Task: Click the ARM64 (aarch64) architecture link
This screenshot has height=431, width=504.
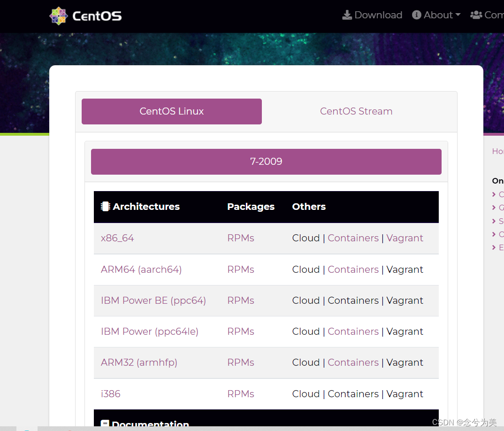Action: (x=141, y=269)
